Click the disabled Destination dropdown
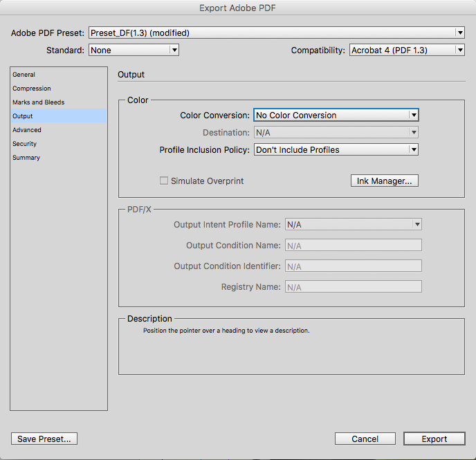The width and height of the screenshot is (476, 460). (336, 132)
